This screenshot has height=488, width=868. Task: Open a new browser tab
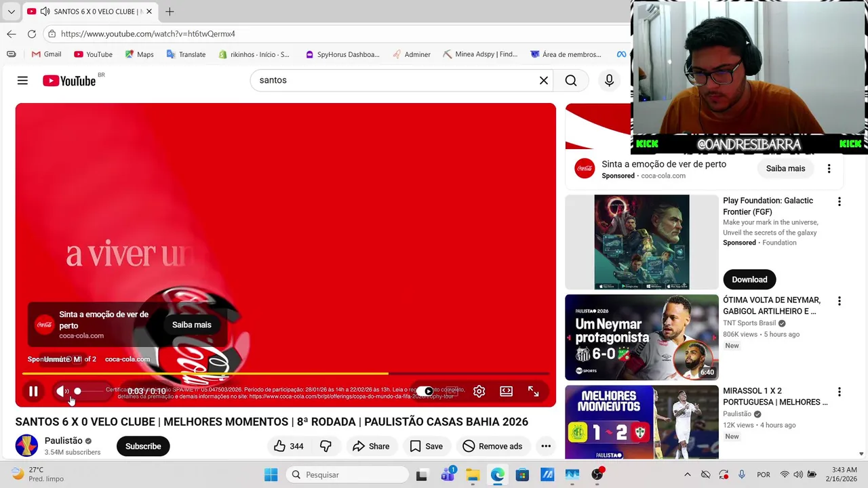click(170, 12)
